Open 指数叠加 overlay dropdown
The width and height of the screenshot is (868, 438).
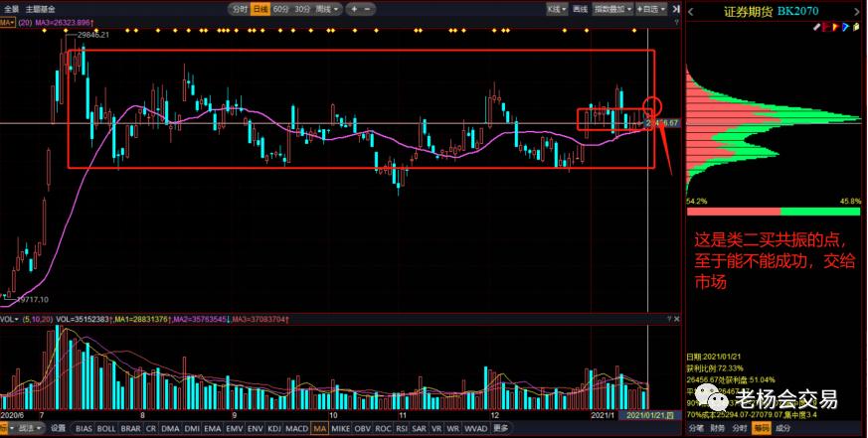[612, 9]
